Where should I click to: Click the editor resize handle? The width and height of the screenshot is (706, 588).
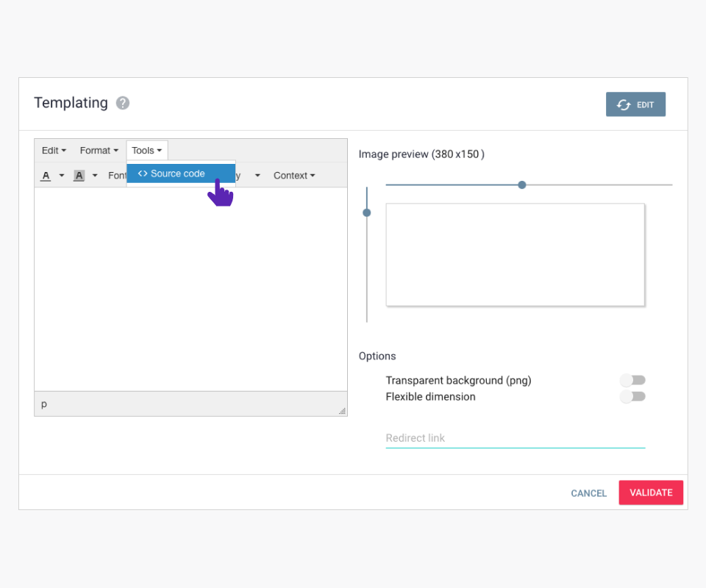[342, 411]
